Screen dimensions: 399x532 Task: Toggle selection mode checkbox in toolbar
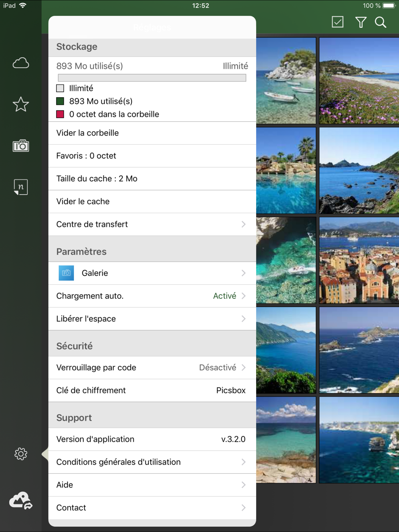(338, 22)
